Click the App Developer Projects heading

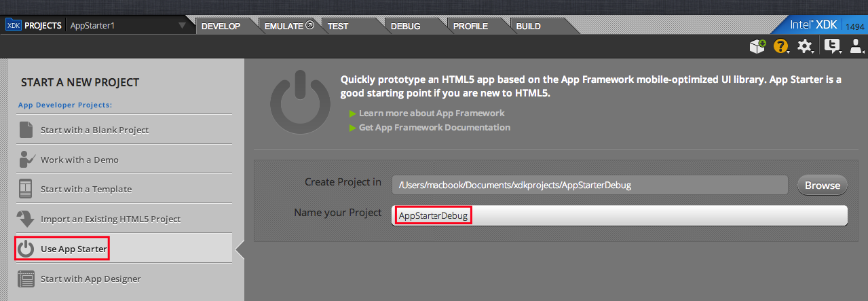click(64, 105)
